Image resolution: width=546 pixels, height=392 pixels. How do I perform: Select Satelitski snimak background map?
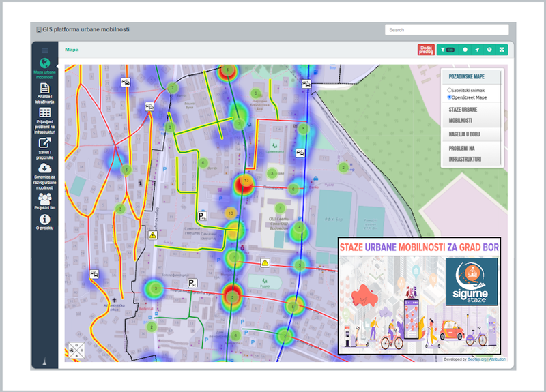tap(449, 89)
